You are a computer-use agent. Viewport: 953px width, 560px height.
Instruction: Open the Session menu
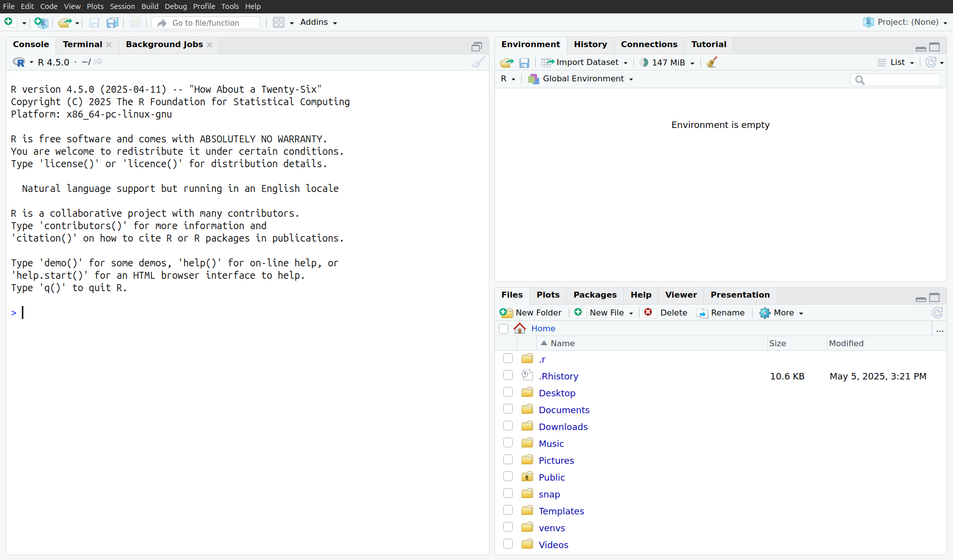122,6
